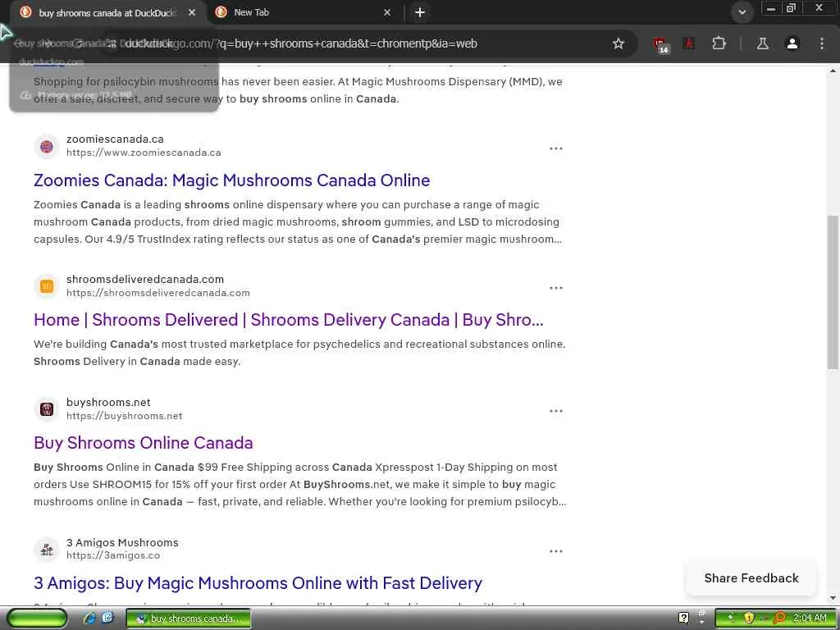
Task: Click the https://3amigos.co URL text
Action: pos(113,555)
